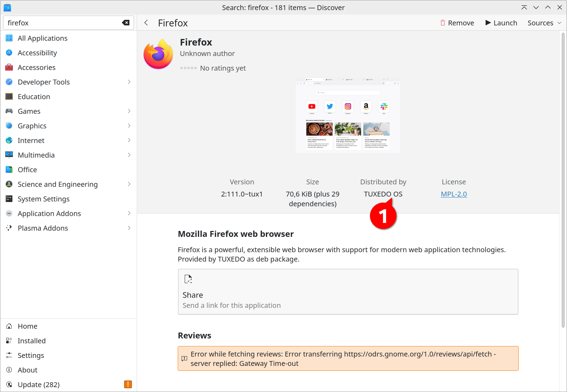This screenshot has width=567, height=392.
Task: Click the Firefox logo icon
Action: (159, 54)
